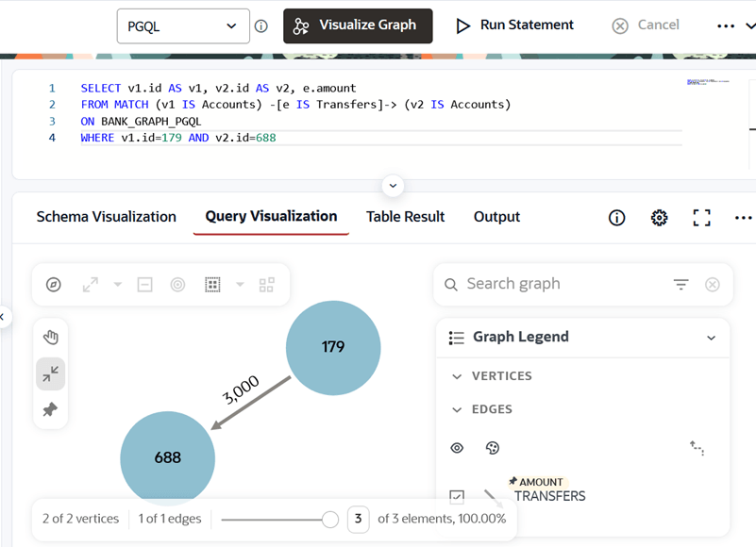The height and width of the screenshot is (547, 756).
Task: Collapse the EDGES section
Action: (457, 409)
